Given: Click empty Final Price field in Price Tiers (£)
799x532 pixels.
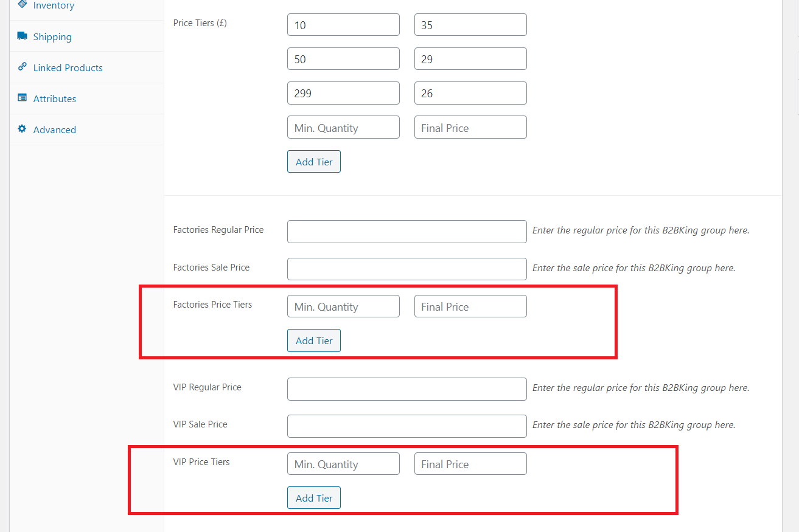Looking at the screenshot, I should coord(470,128).
